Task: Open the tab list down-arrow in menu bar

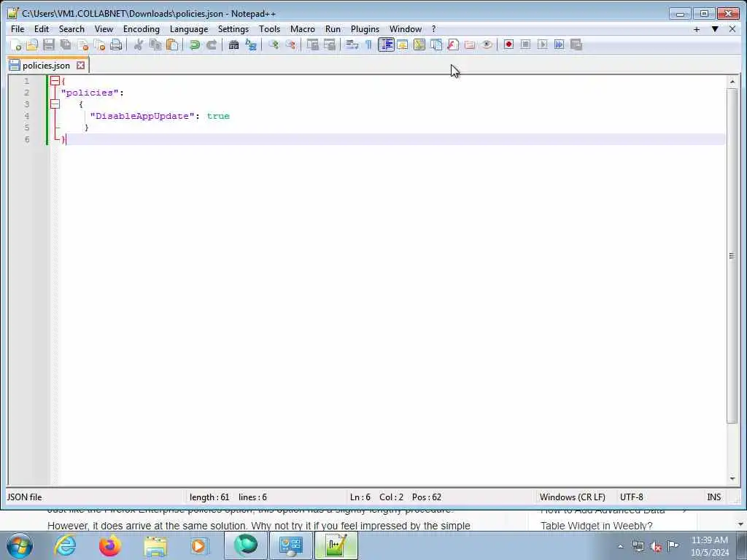Action: 715,29
